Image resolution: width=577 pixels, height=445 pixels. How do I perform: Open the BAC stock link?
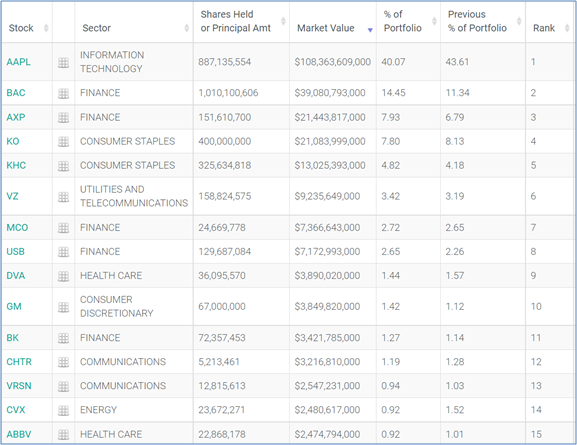16,93
